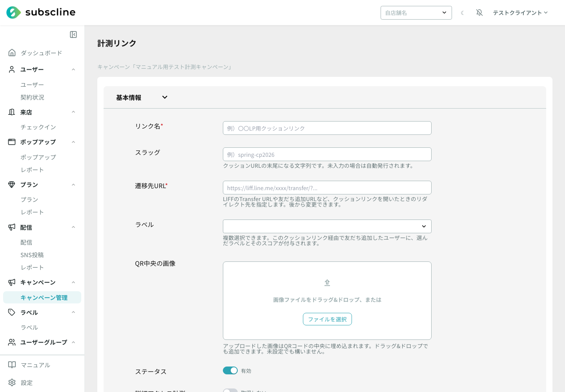Click the ユーザーグループ people icon

pyautogui.click(x=12, y=342)
